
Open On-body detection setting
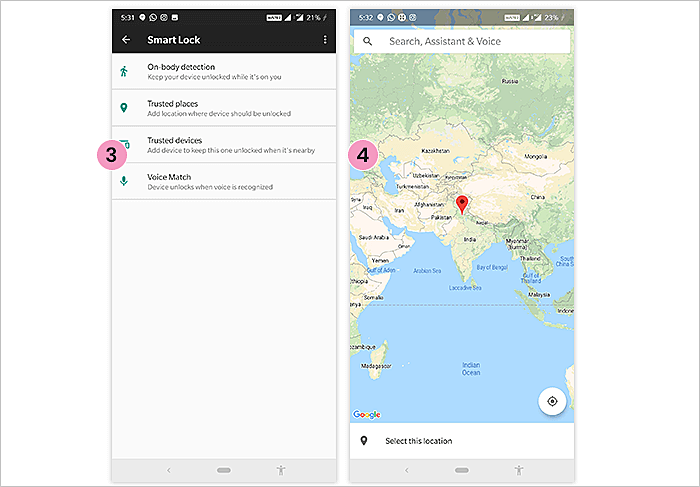[x=224, y=71]
